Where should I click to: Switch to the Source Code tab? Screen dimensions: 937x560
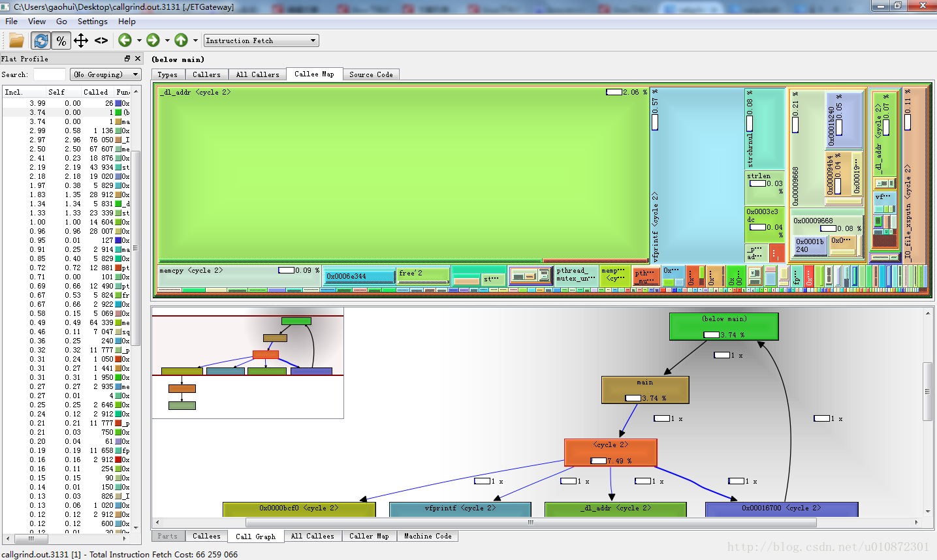[371, 74]
